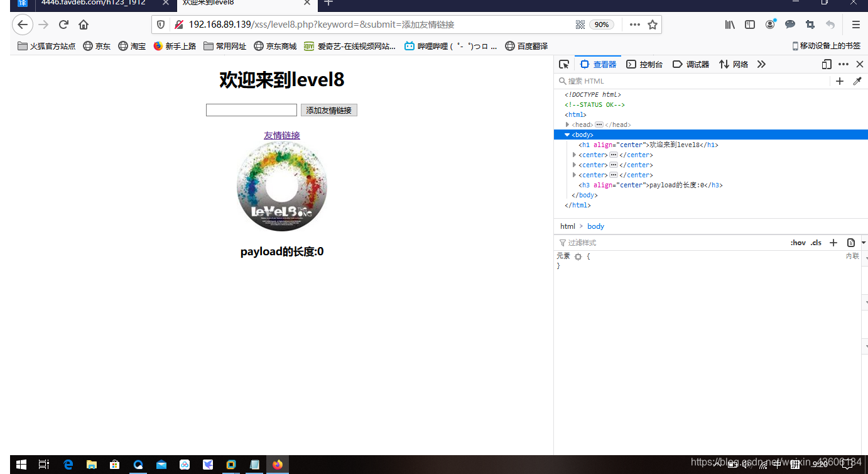Open the devtools more tools chevron
Viewport: 868px width, 474px height.
(x=761, y=63)
